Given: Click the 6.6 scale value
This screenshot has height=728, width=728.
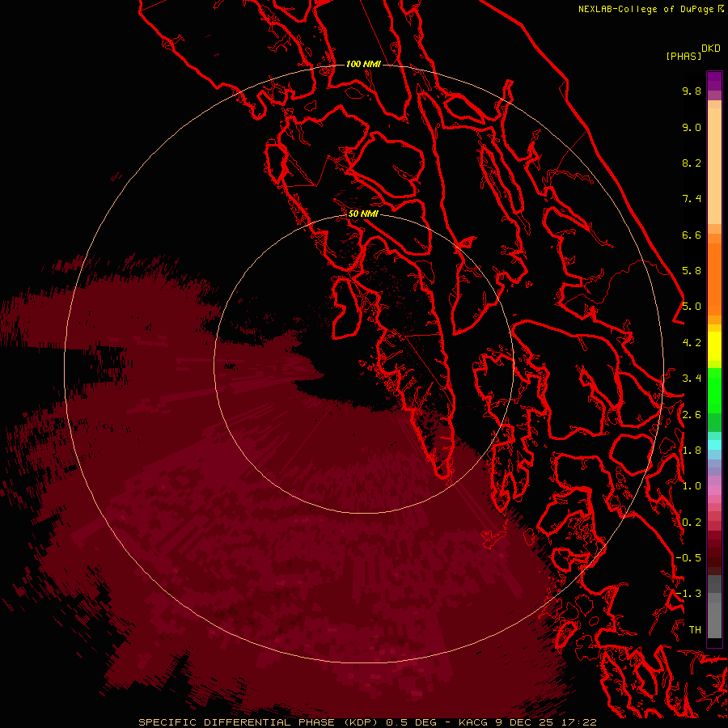Looking at the screenshot, I should click(x=692, y=235).
